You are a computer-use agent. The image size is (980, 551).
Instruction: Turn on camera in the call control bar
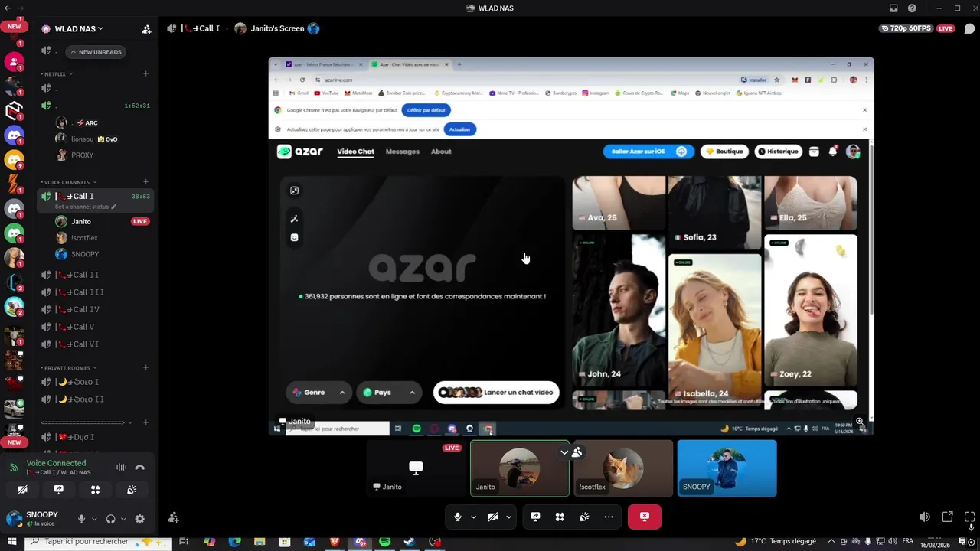pos(493,517)
